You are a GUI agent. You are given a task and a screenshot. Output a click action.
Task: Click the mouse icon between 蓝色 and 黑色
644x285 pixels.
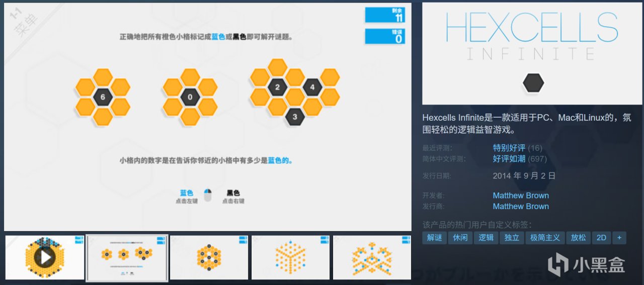(208, 195)
